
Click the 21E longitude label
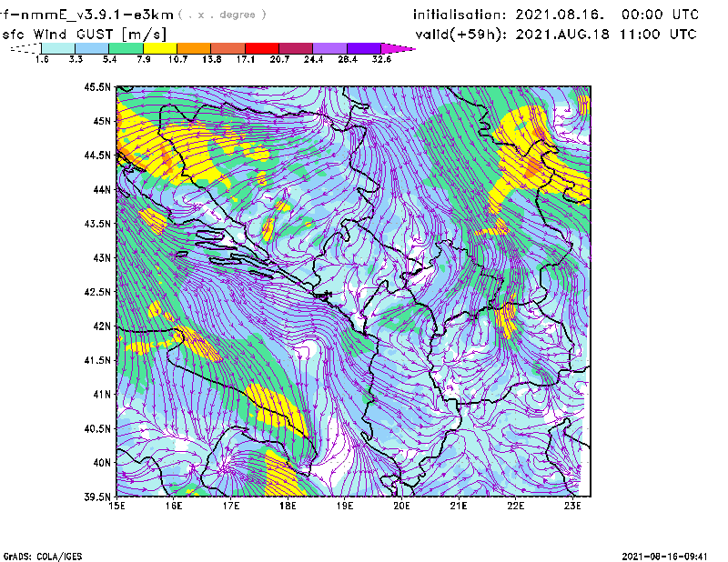(x=459, y=506)
